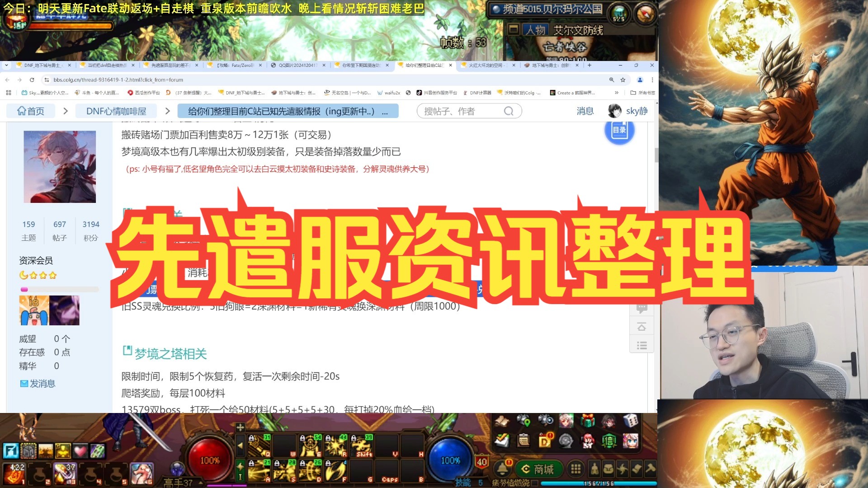
Task: Click the reply bubble icon in side toolbar
Action: coord(642,309)
